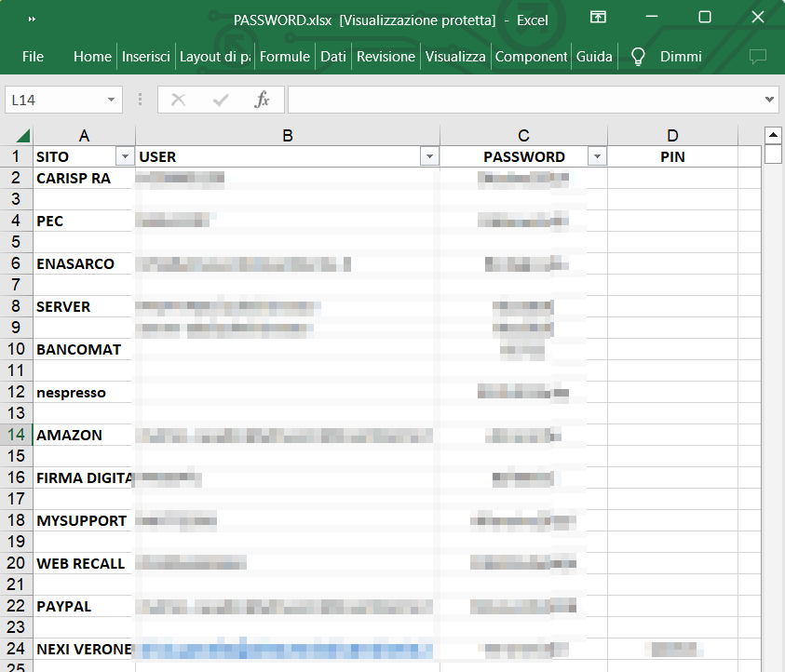This screenshot has height=672, width=785.
Task: Click the Quick Access Toolbar overflow arrows
Action: pos(33,19)
